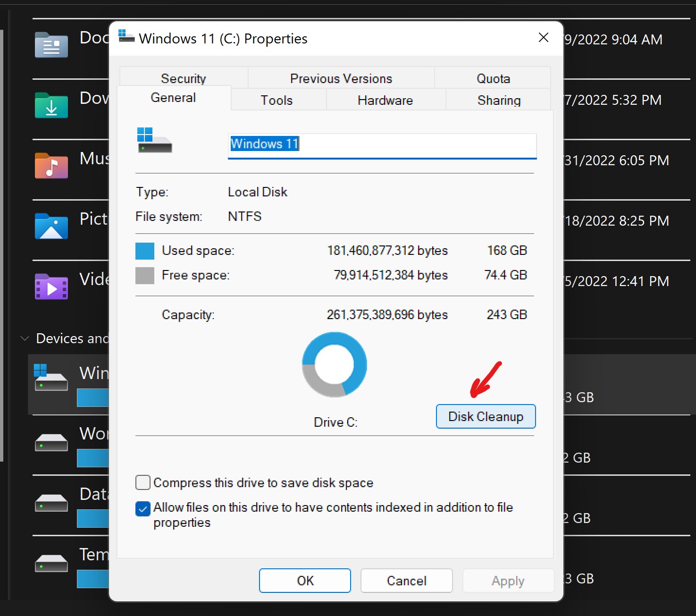Click the Downloads folder icon in Explorer
This screenshot has width=696, height=616.
(51, 105)
